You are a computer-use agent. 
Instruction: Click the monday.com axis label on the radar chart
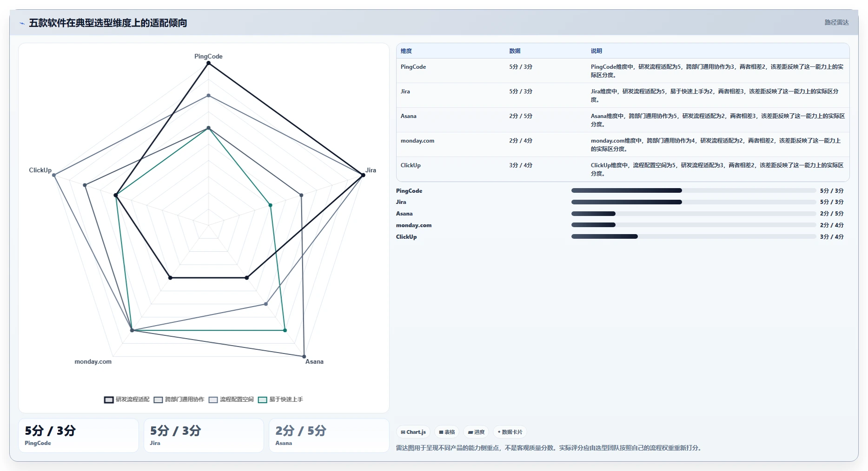93,361
